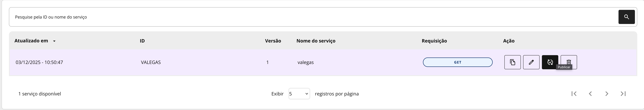Click the GET request badge
This screenshot has width=644, height=110.
tap(458, 62)
